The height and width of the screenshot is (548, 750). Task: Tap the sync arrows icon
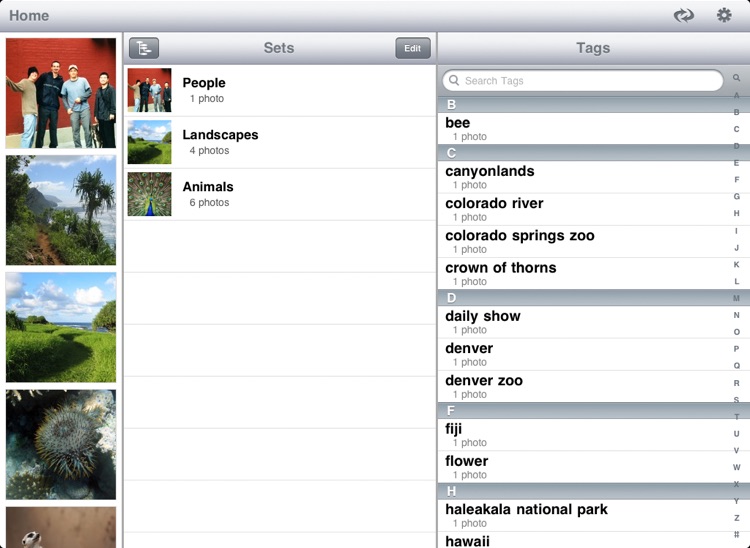point(684,15)
